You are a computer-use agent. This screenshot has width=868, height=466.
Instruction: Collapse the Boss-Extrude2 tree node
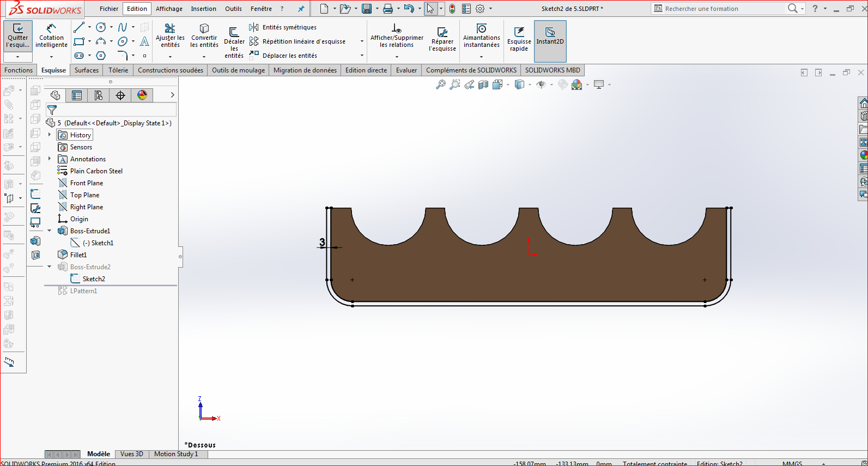click(50, 267)
